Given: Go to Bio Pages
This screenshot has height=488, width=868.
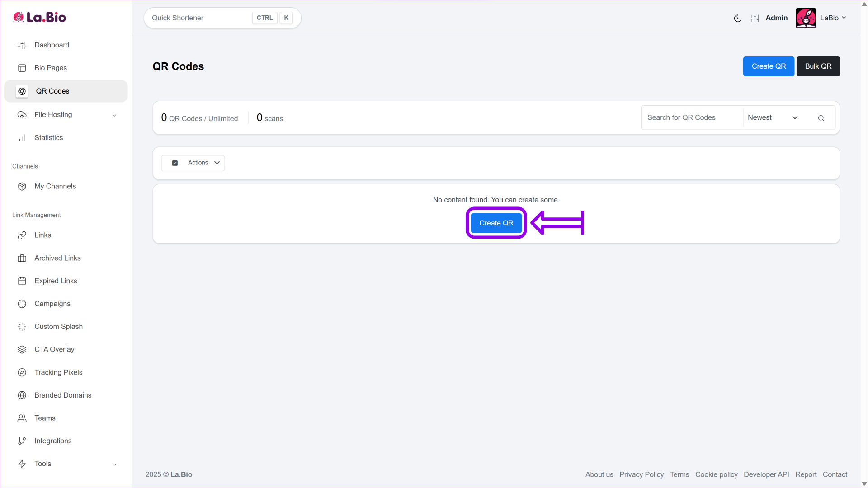Looking at the screenshot, I should pyautogui.click(x=51, y=68).
